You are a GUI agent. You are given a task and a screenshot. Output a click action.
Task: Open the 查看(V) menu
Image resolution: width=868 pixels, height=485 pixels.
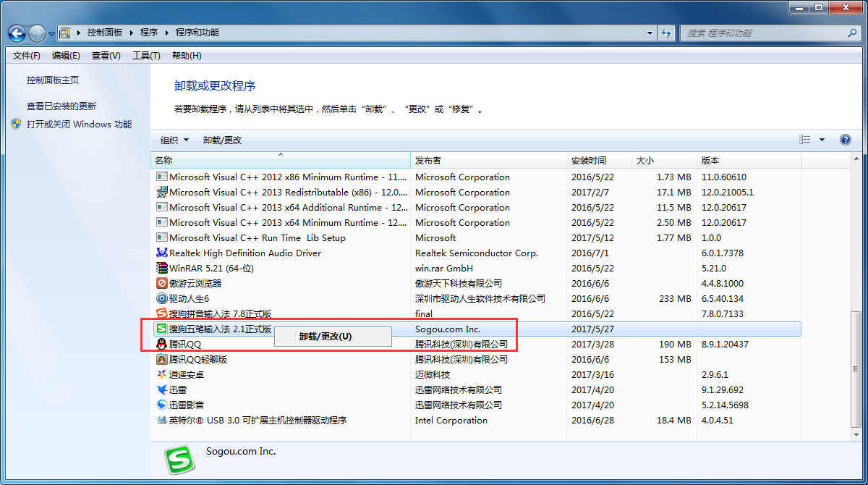tap(106, 56)
